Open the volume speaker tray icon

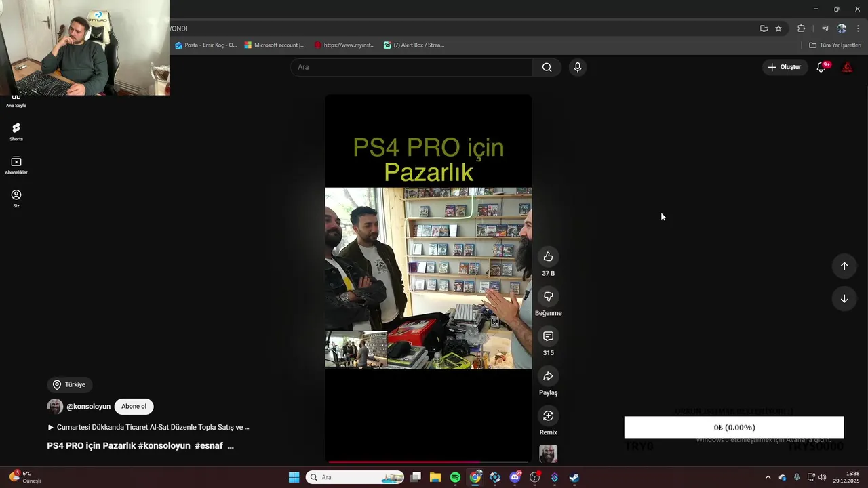822,477
